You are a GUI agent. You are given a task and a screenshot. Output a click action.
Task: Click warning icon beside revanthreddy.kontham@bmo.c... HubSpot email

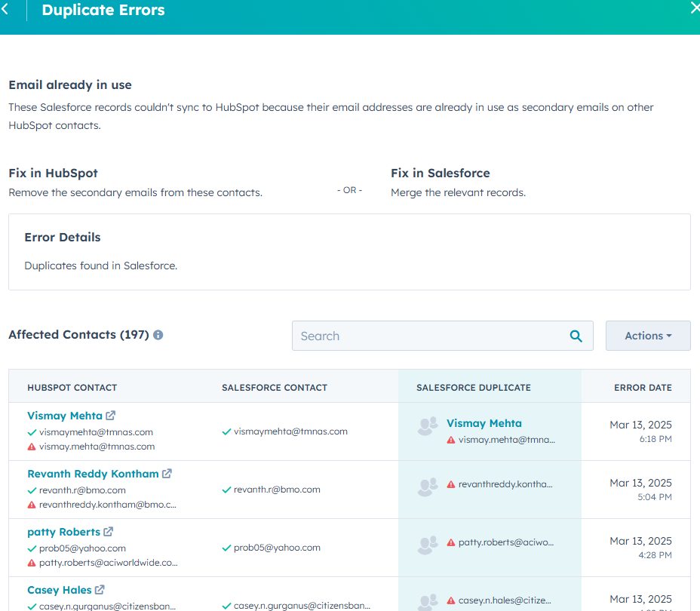click(32, 505)
